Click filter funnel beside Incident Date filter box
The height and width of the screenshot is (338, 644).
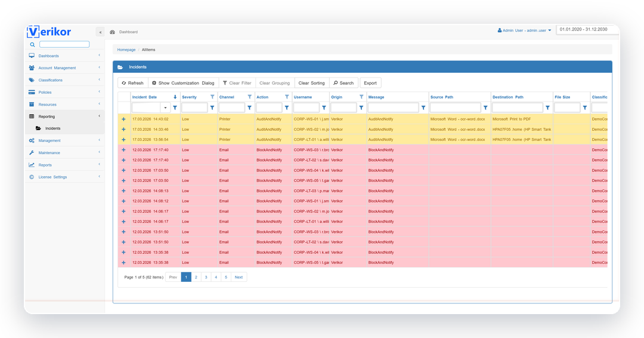coord(175,107)
